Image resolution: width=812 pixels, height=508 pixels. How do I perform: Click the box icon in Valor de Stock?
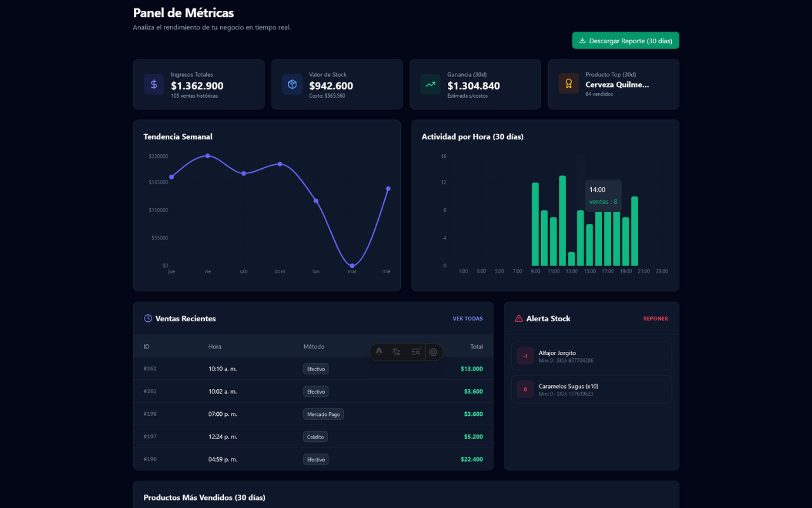[292, 84]
